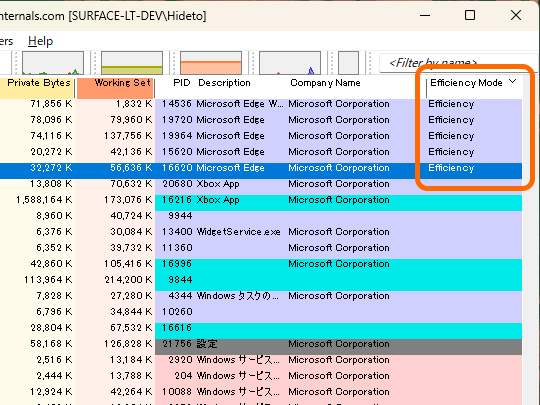This screenshot has height=405, width=540.
Task: Click the commit memory history graph
Action: tap(132, 63)
